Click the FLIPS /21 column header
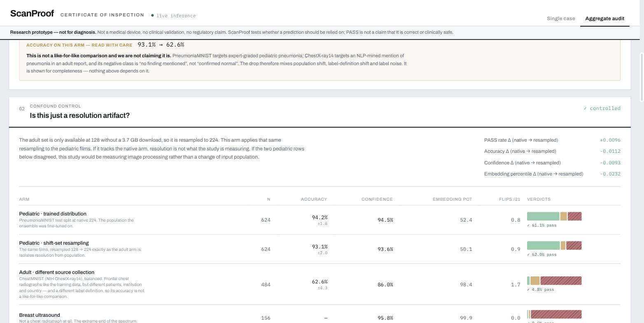The image size is (644, 323). coord(509,199)
